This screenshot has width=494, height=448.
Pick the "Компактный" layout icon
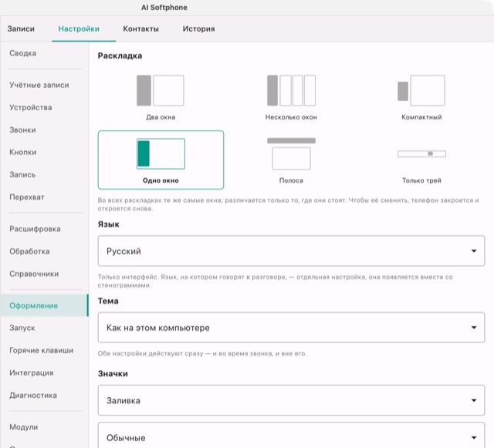tap(421, 90)
